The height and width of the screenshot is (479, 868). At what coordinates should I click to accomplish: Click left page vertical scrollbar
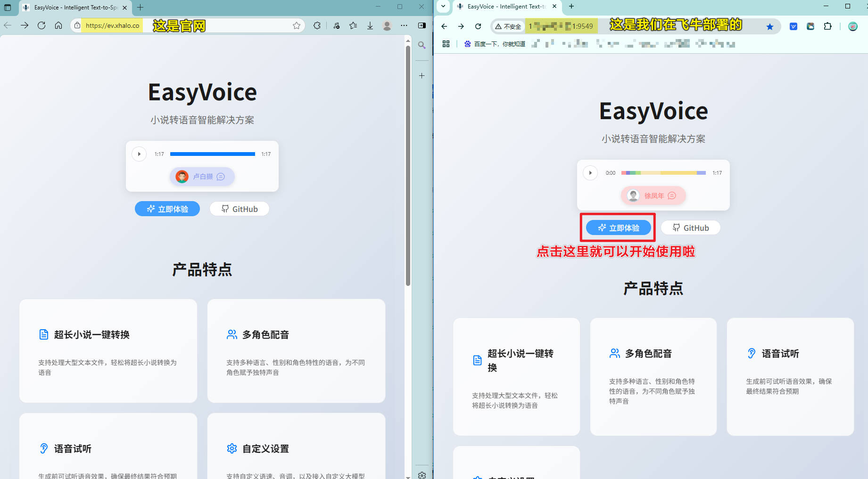point(408,165)
